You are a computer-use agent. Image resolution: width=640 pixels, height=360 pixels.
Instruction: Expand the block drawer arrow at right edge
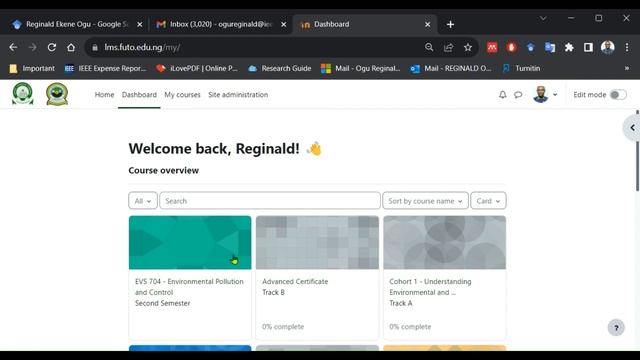pyautogui.click(x=632, y=128)
